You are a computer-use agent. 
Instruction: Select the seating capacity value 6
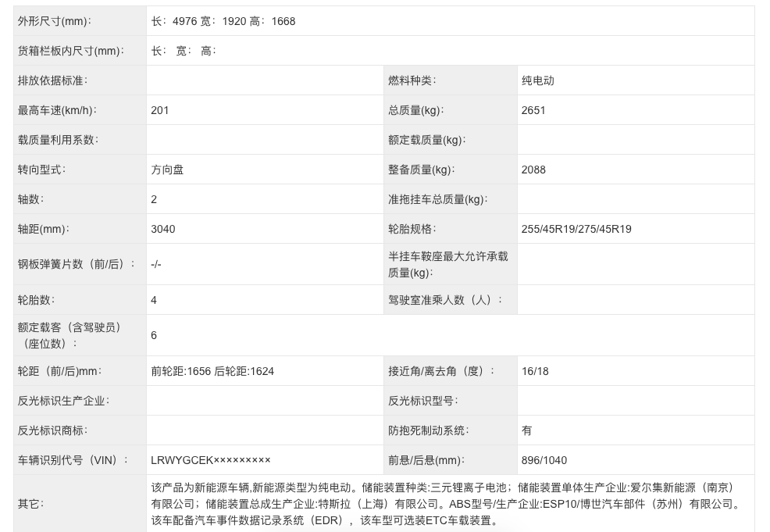(153, 335)
